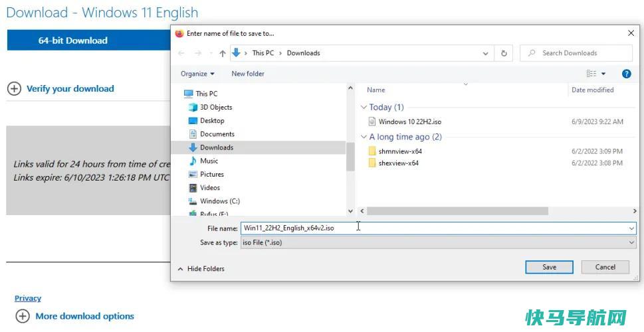Collapse the A long time ago (2) group
This screenshot has height=332, width=644.
click(363, 137)
